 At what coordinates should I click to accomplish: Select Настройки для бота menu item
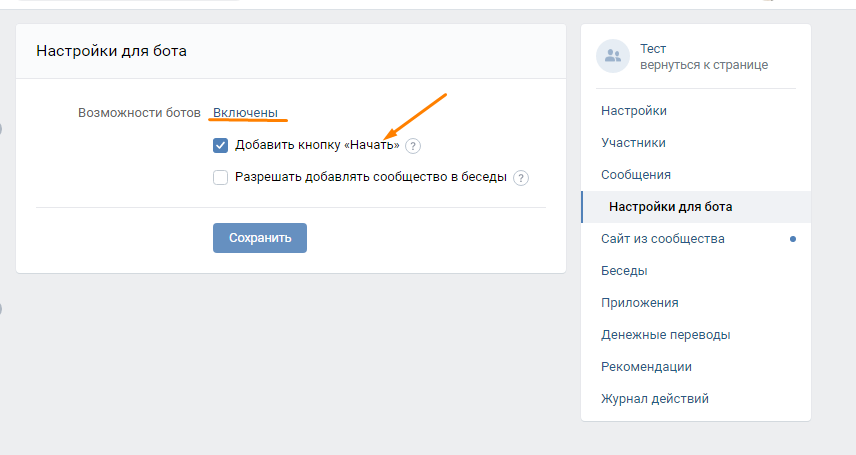point(696,206)
